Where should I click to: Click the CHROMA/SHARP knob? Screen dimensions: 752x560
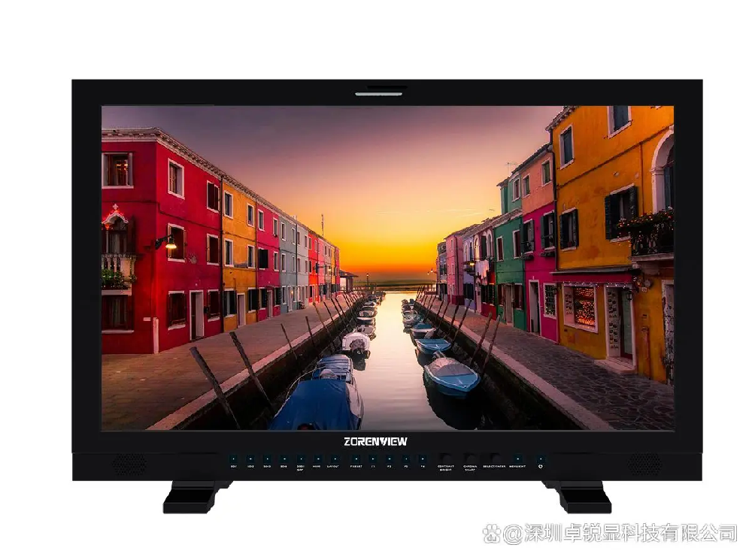point(471,458)
